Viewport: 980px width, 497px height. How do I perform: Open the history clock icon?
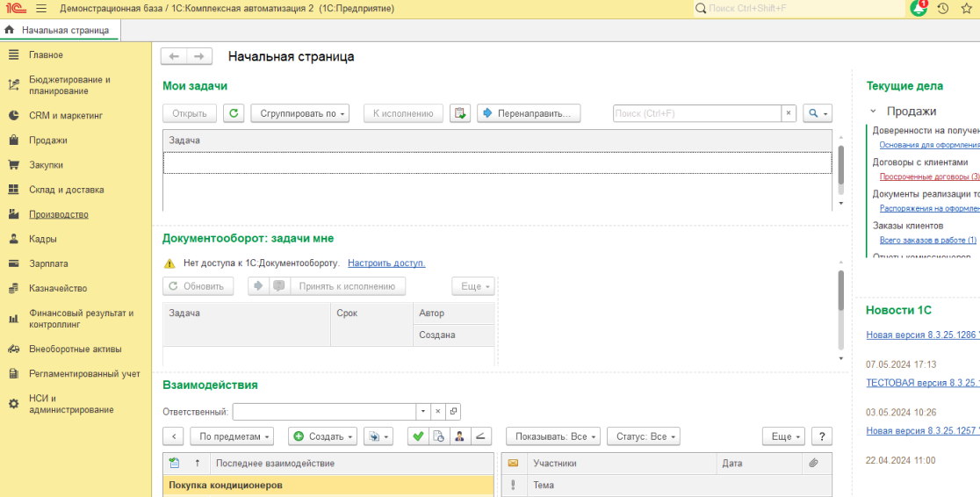(943, 9)
